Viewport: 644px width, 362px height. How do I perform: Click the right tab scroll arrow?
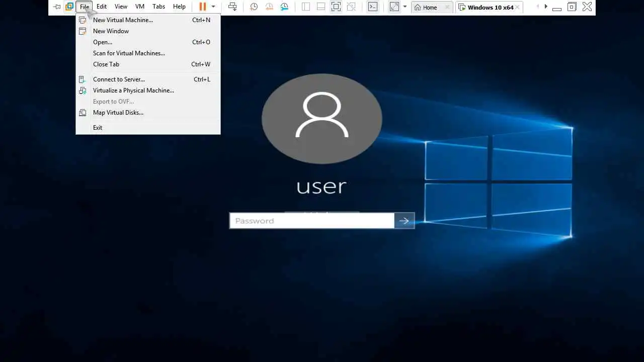[x=546, y=7]
